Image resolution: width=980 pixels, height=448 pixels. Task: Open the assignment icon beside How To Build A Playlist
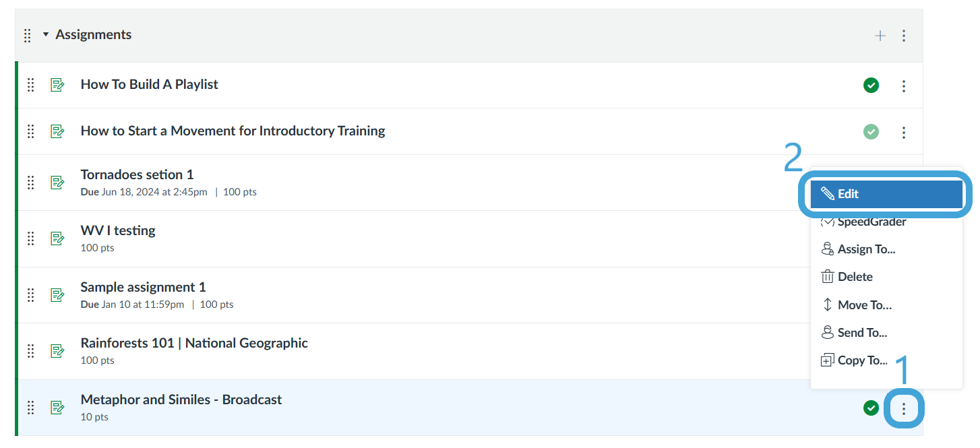(x=58, y=85)
